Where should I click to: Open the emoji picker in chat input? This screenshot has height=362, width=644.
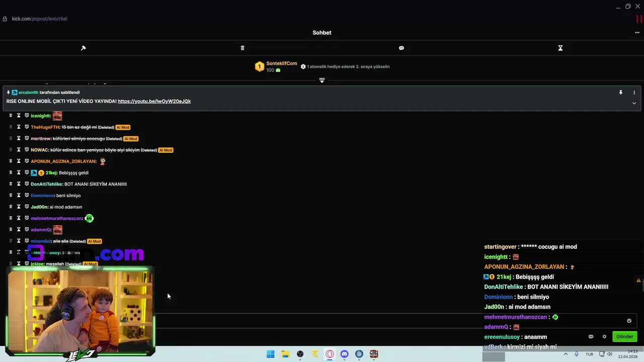point(629,321)
